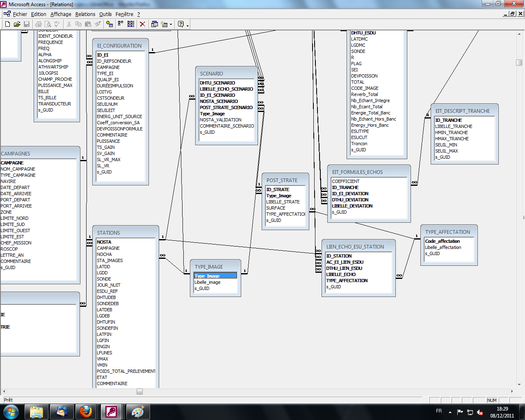This screenshot has width=525, height=420.
Task: Open the Affichage menu
Action: click(61, 14)
